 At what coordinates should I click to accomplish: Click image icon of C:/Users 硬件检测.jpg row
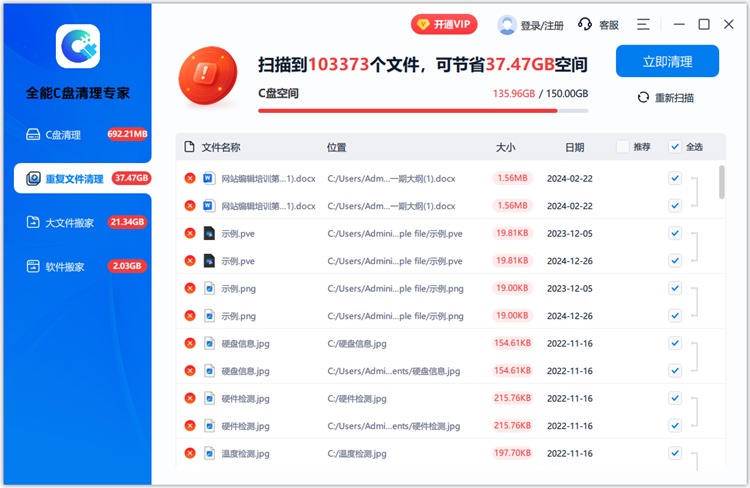(209, 426)
